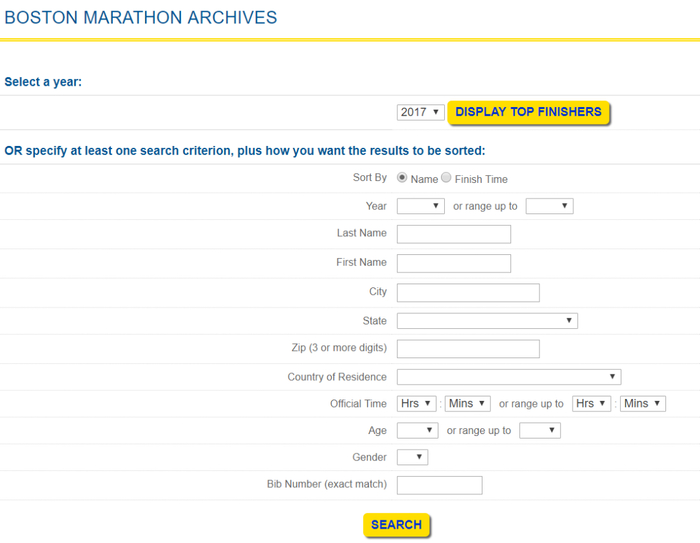
Task: Click the Zip code input field
Action: pos(468,349)
